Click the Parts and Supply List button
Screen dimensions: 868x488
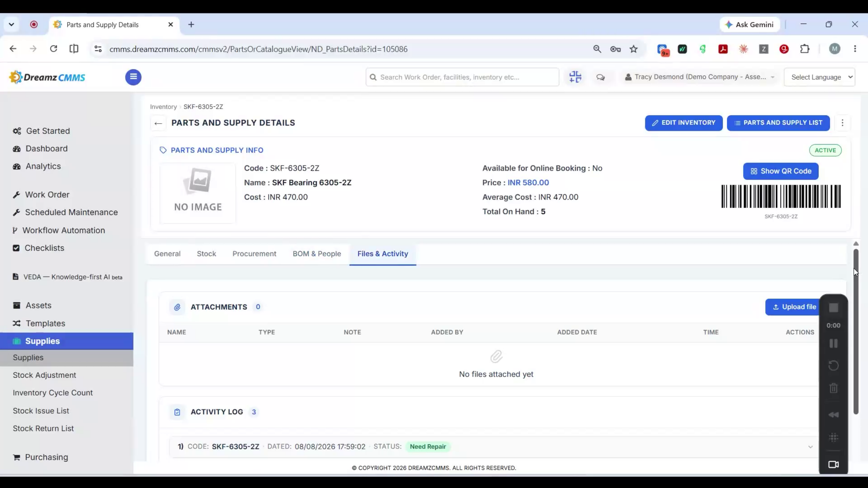tap(778, 123)
